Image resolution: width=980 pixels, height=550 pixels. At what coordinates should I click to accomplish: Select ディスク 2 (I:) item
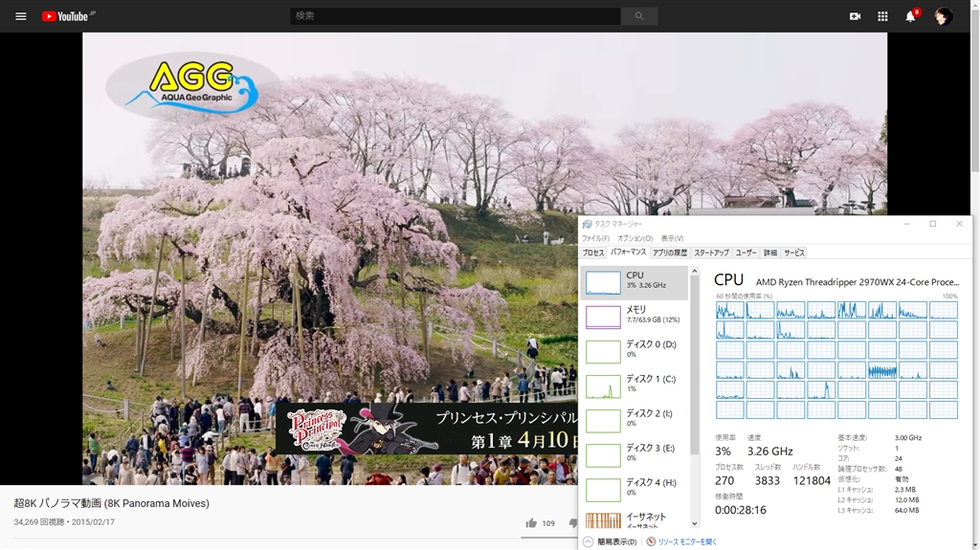tap(635, 421)
